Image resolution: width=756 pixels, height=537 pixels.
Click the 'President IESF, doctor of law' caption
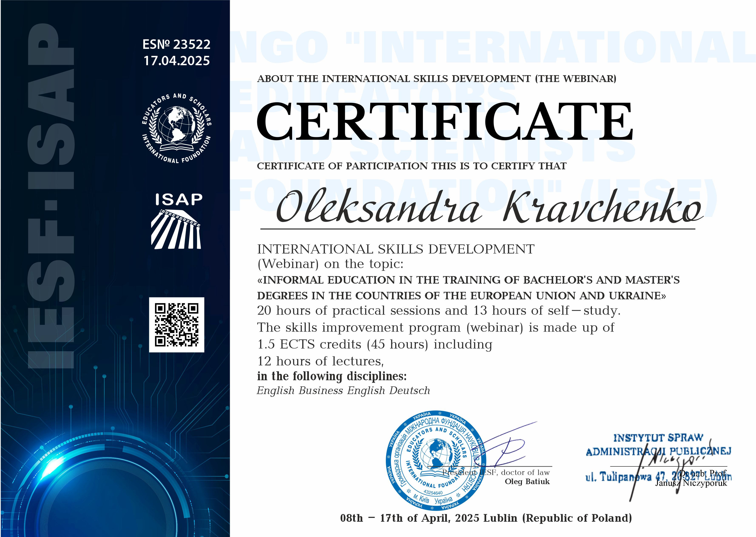496,472
